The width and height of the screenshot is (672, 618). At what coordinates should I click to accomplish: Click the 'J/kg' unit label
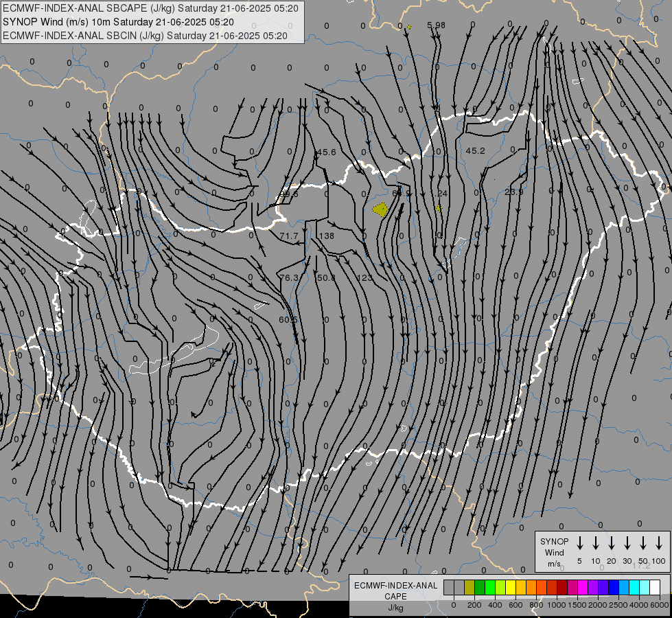pos(395,608)
